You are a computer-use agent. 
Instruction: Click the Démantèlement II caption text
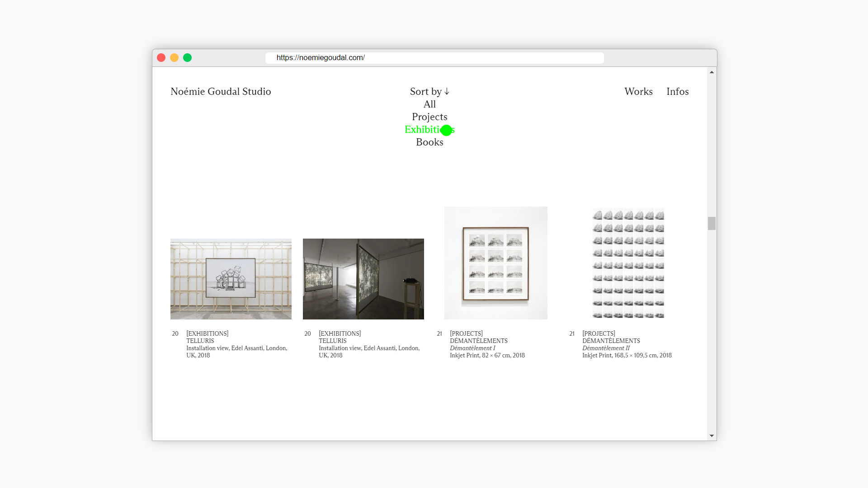click(x=606, y=348)
